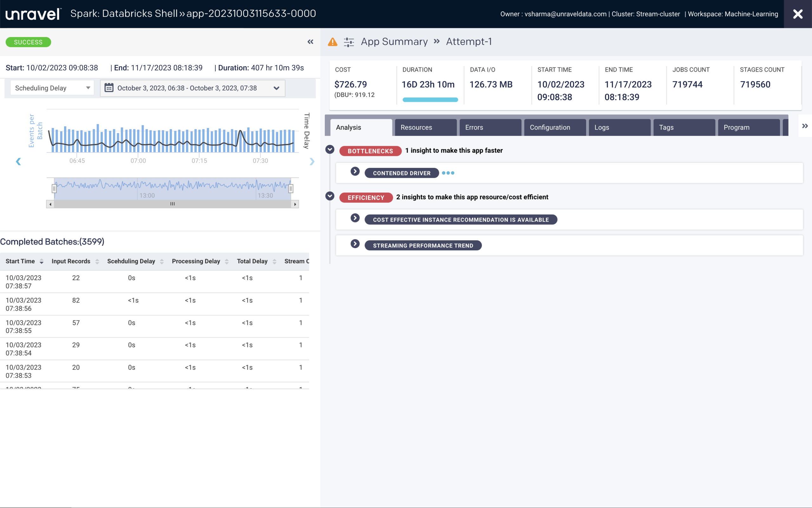The height and width of the screenshot is (508, 812).
Task: Click the right handle of timeline range slider
Action: click(291, 189)
